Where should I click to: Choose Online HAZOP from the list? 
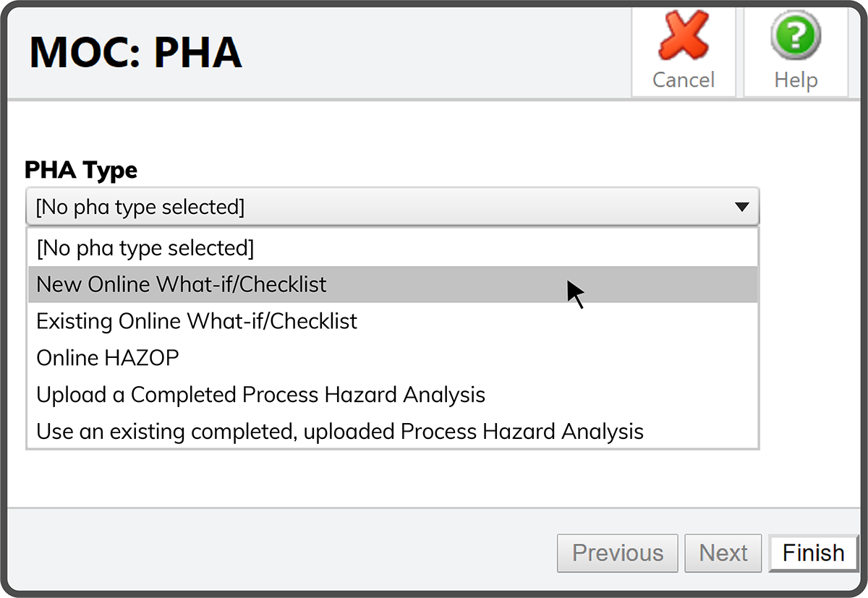point(108,358)
